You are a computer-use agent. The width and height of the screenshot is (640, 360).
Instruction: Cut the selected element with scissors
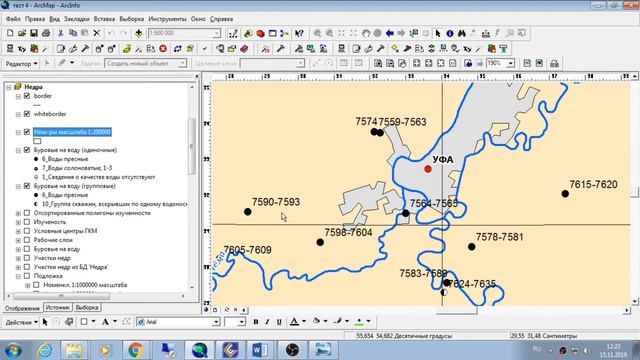point(60,33)
